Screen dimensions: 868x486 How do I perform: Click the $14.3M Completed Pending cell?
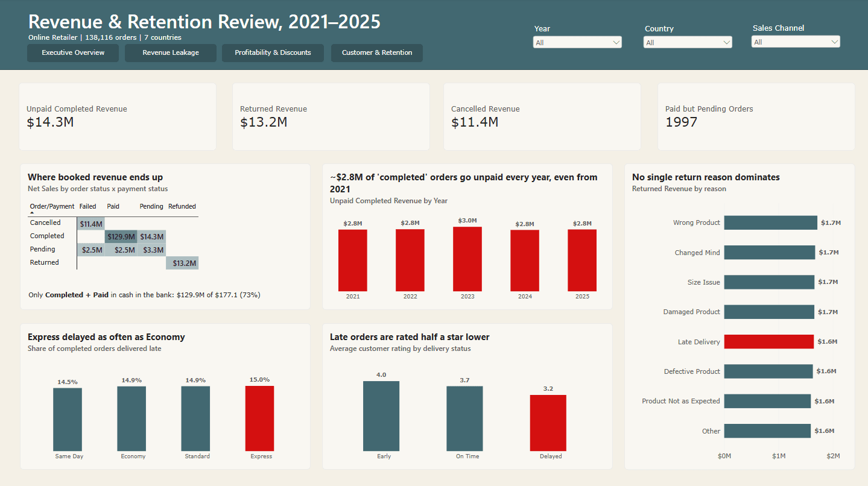151,236
